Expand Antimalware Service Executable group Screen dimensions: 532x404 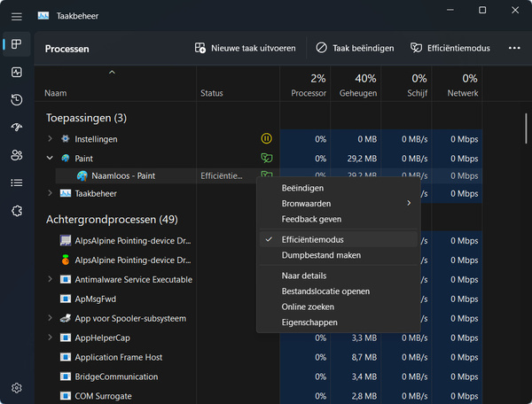point(50,279)
